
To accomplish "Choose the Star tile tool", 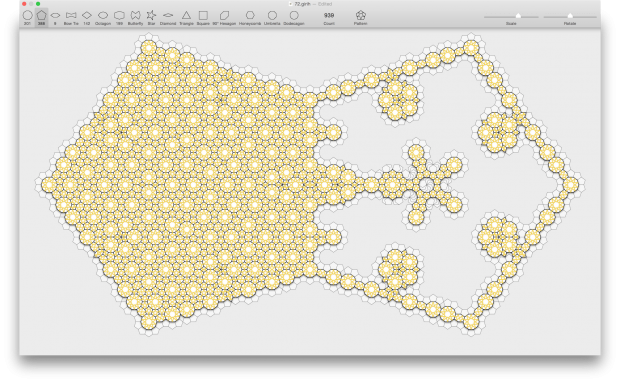I will click(x=151, y=17).
